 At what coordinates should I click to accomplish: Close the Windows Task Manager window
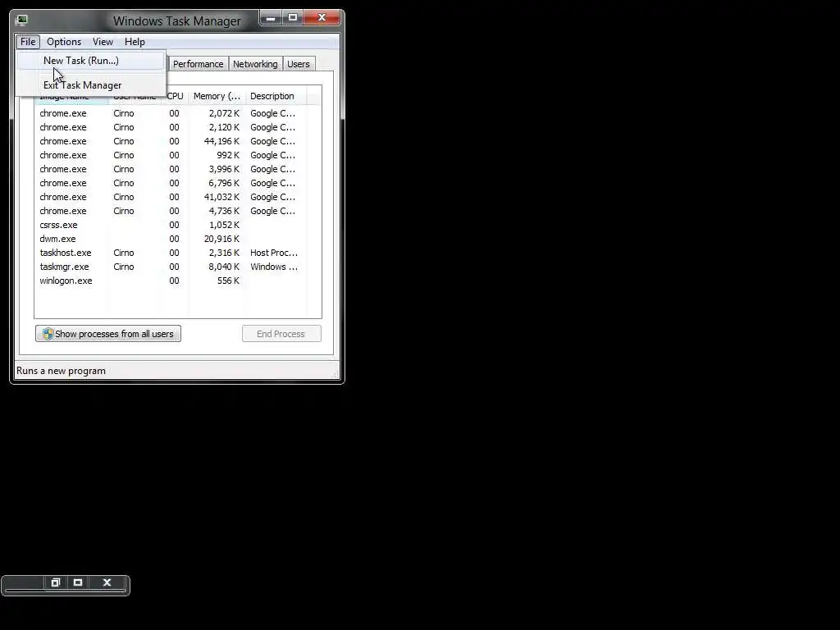point(322,18)
